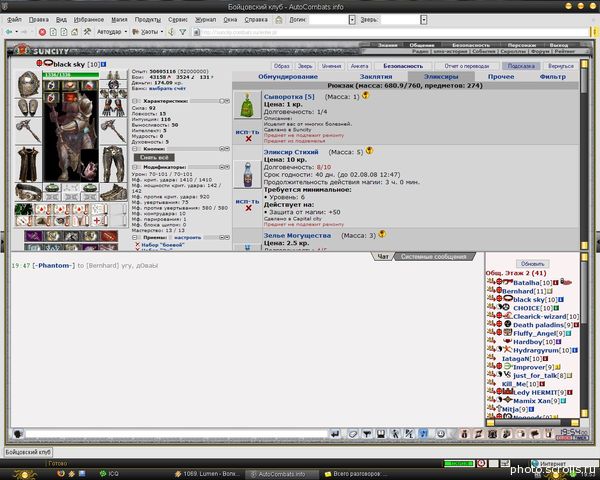This screenshot has width=600, height=480.
Task: Click the send message arrow icon
Action: tap(335, 434)
